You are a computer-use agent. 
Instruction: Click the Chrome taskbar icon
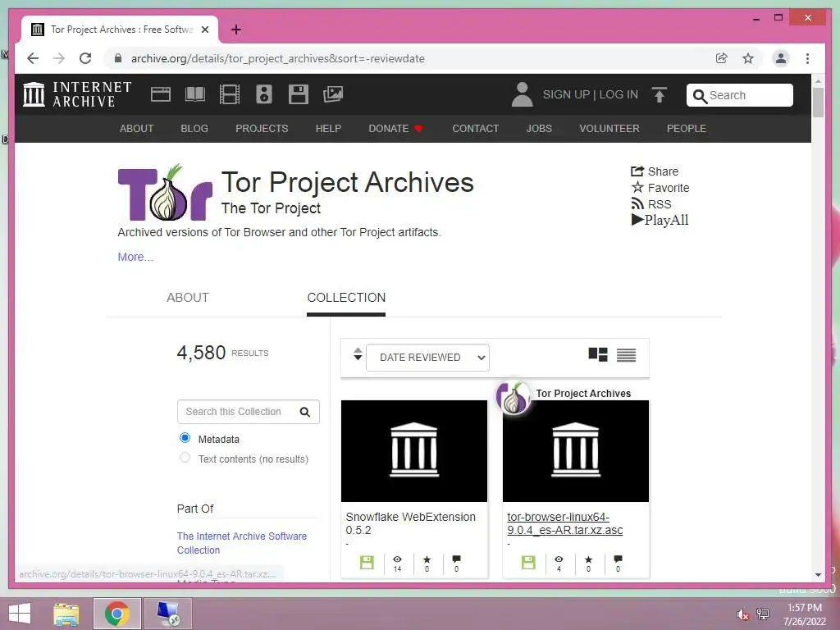[x=116, y=614]
